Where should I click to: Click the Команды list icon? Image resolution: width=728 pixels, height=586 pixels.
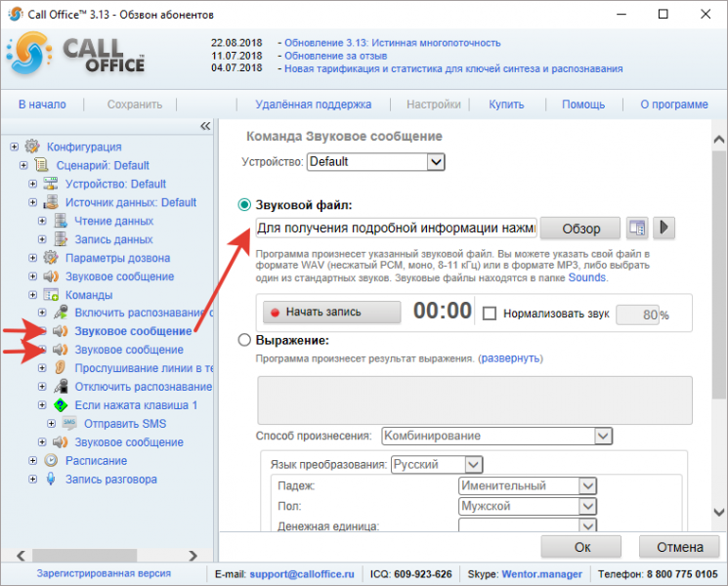coord(51,294)
